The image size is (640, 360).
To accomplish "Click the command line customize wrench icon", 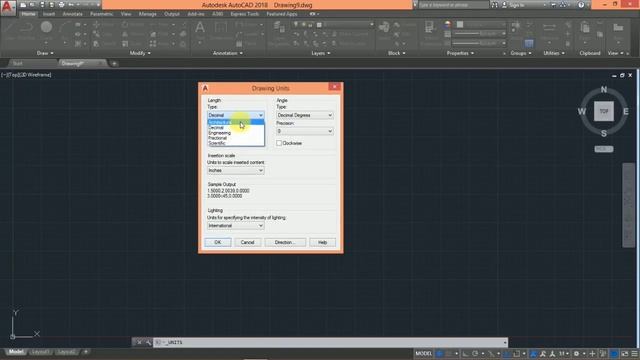I will 148,342.
